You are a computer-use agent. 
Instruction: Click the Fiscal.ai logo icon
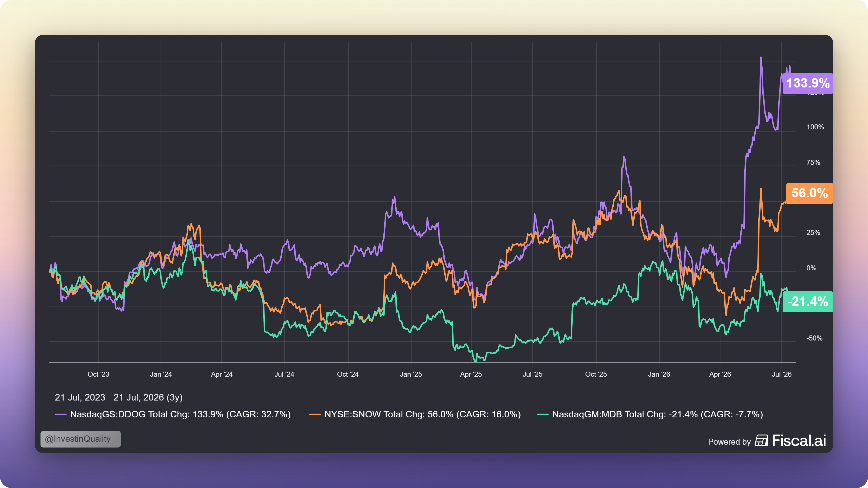[x=761, y=441]
